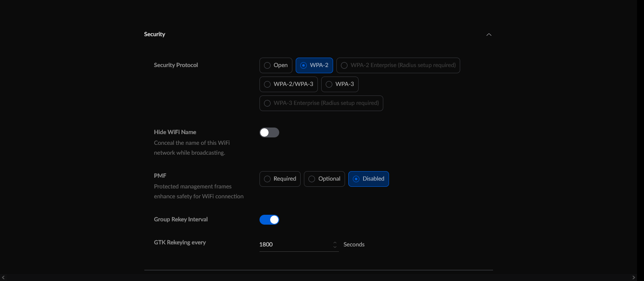Click the Hide WiFi Name label
Image resolution: width=644 pixels, height=281 pixels.
pyautogui.click(x=175, y=132)
